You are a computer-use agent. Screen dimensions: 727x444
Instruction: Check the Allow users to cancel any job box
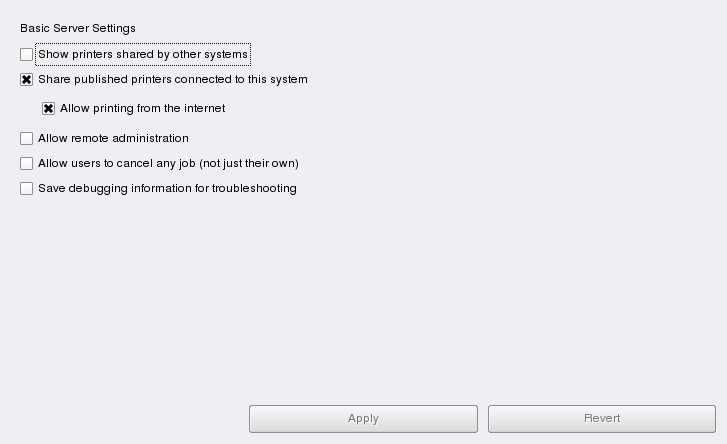pyautogui.click(x=27, y=163)
